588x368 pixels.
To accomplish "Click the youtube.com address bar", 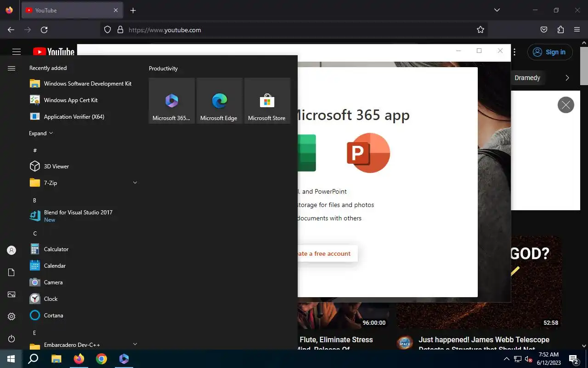I will click(294, 30).
